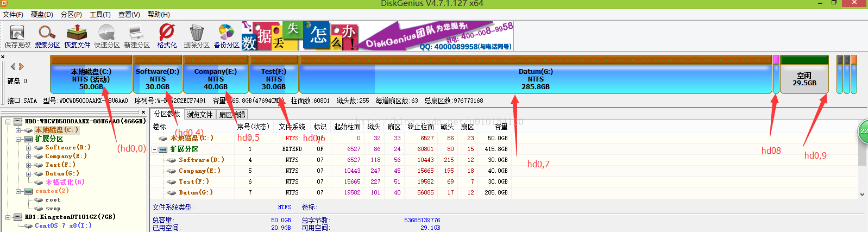Collapse 扩展分区 row in the partition table
This screenshot has width=868, height=232.
(x=154, y=149)
